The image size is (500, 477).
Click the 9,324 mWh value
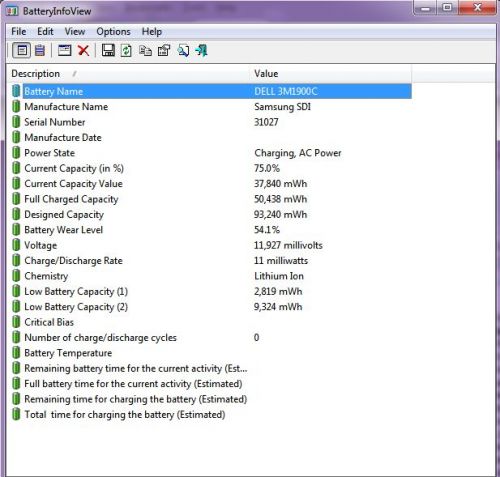point(278,307)
